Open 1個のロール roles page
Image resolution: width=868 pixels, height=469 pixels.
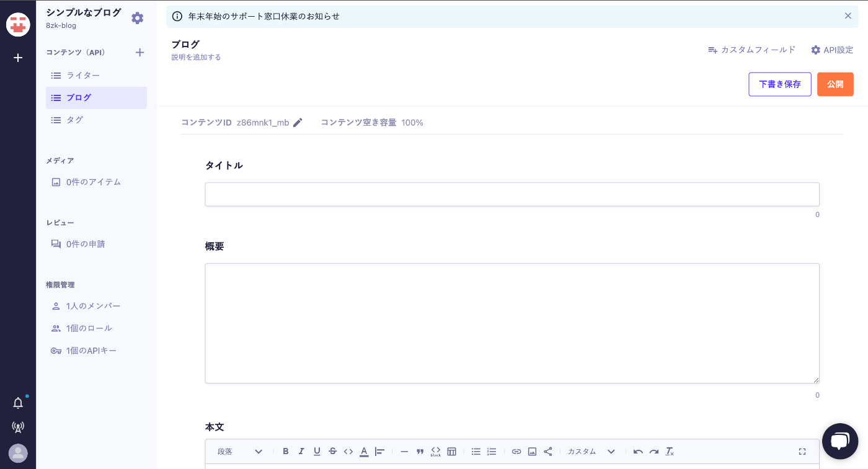(x=96, y=328)
